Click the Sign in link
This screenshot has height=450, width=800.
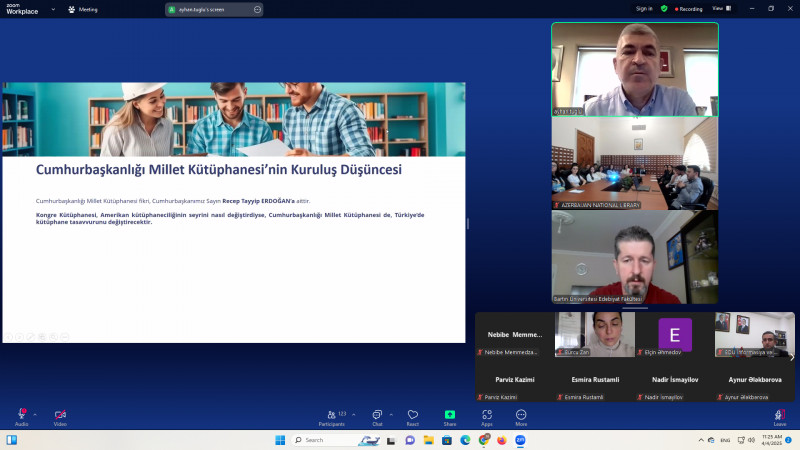tap(644, 8)
